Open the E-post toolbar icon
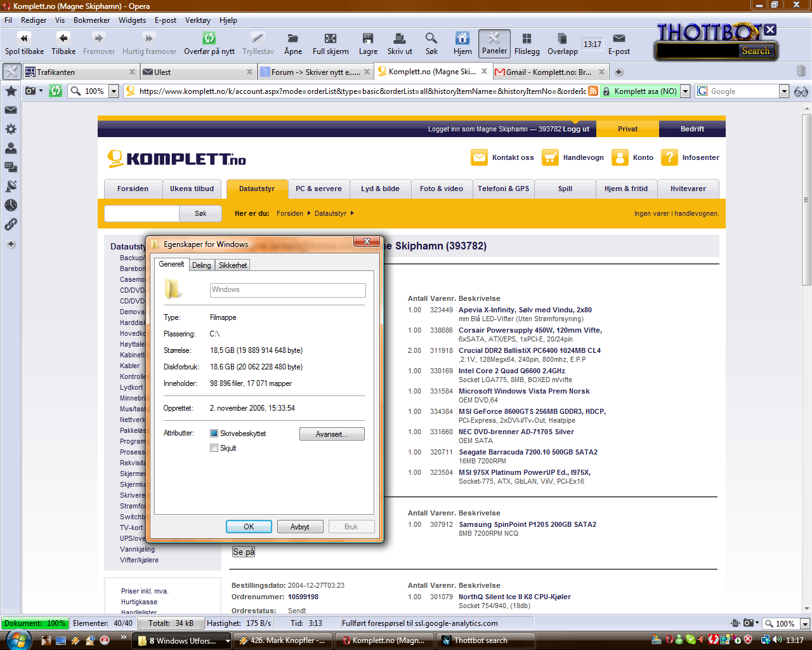This screenshot has width=812, height=650. tap(619, 38)
